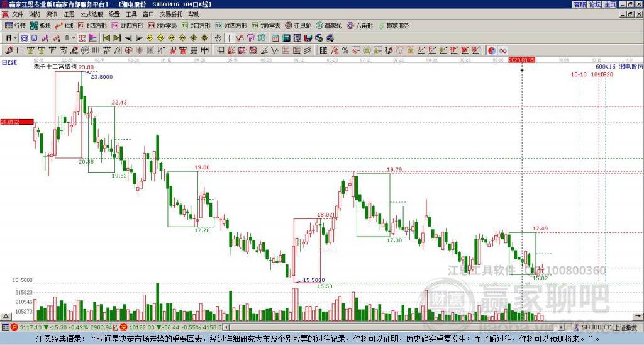The image size is (644, 345).
Task: Open the 9P四方形 tool
Action: pyautogui.click(x=128, y=25)
